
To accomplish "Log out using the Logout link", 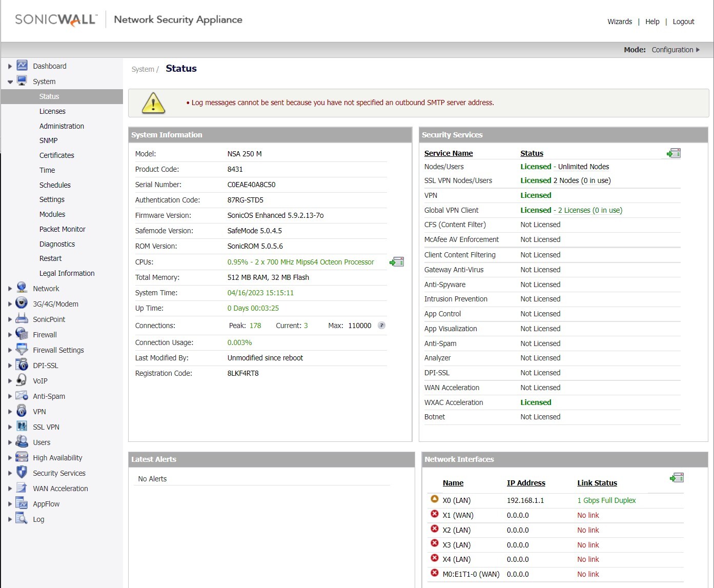I will pos(683,22).
